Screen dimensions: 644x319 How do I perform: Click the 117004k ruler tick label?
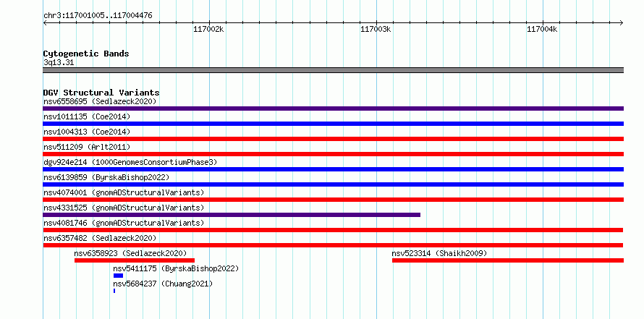click(542, 30)
